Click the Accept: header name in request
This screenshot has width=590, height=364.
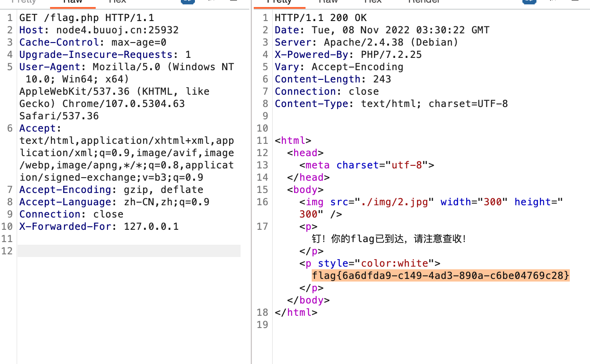pos(40,128)
